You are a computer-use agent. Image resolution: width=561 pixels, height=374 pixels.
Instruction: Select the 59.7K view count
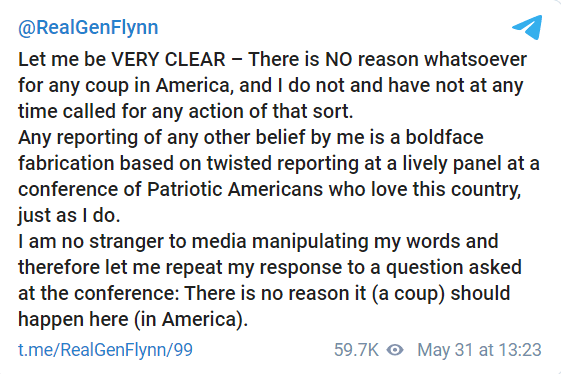pyautogui.click(x=356, y=350)
